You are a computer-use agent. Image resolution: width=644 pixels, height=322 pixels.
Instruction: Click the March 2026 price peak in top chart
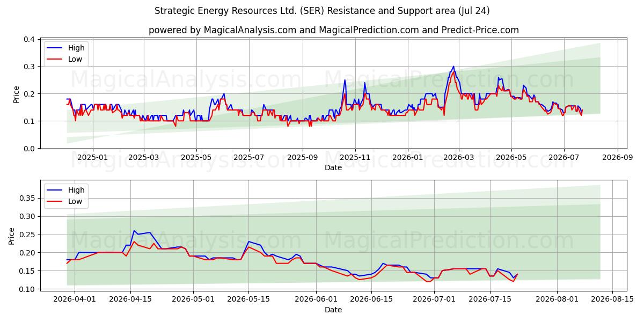[453, 67]
